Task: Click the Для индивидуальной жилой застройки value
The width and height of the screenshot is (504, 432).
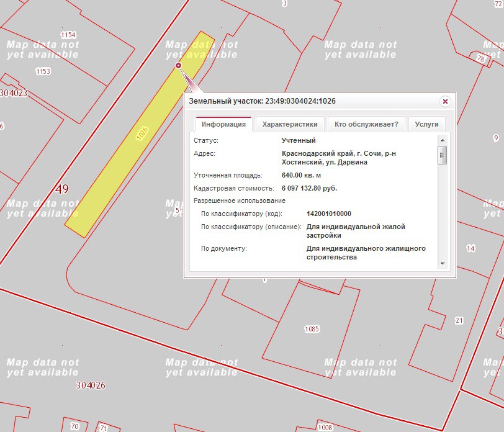Action: click(x=356, y=231)
